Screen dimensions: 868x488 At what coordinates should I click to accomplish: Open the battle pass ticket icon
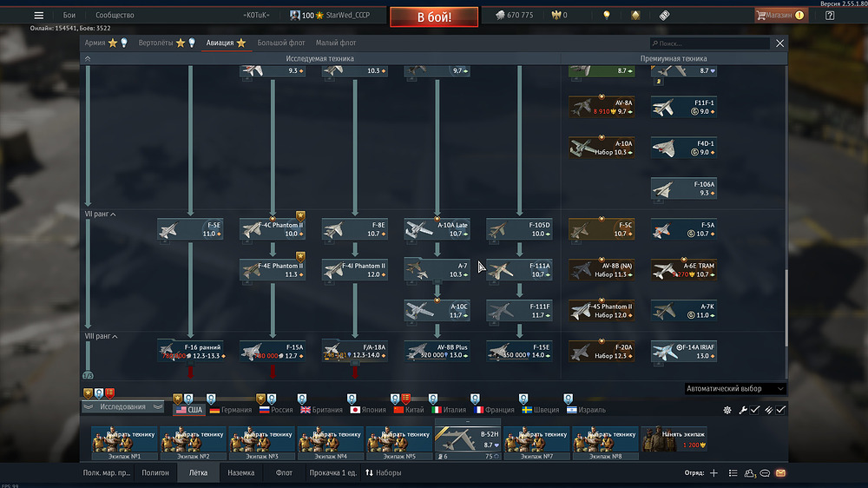(664, 16)
